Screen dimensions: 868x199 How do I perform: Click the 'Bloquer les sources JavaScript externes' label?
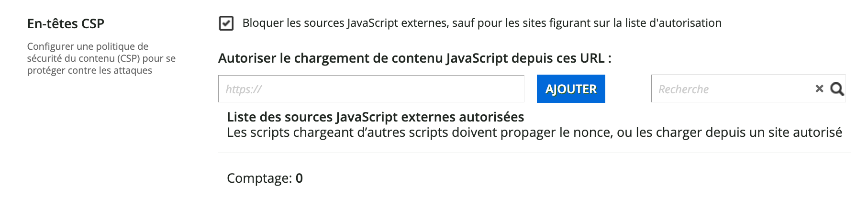pos(481,23)
